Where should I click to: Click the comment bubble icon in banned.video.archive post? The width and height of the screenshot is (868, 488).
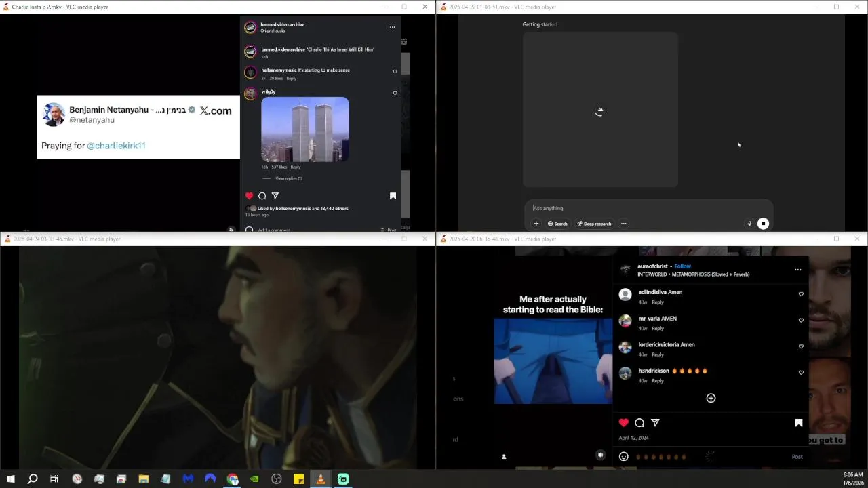pos(262,196)
